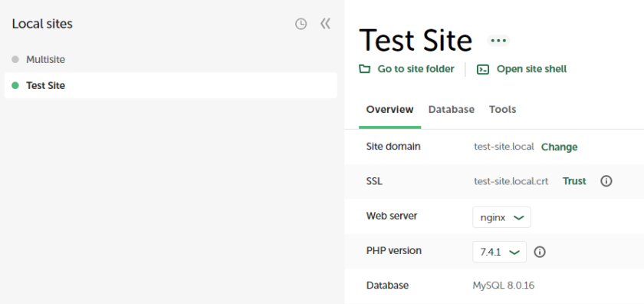This screenshot has height=304, width=644.
Task: Click the info icon beside PHP version
Action: [540, 252]
